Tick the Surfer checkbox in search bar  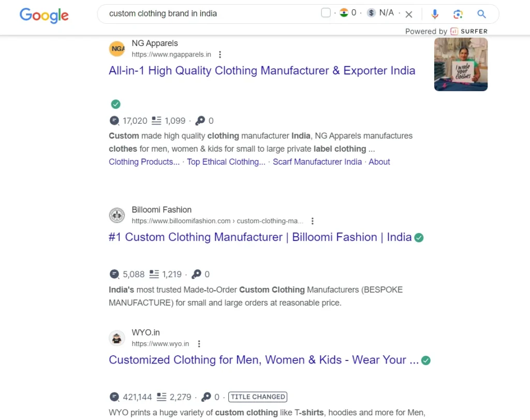click(326, 13)
